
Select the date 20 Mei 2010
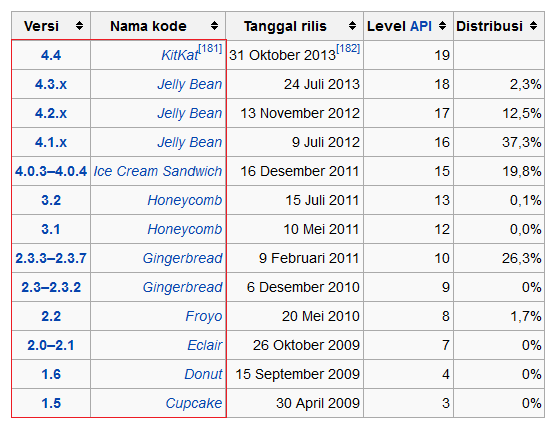click(321, 316)
